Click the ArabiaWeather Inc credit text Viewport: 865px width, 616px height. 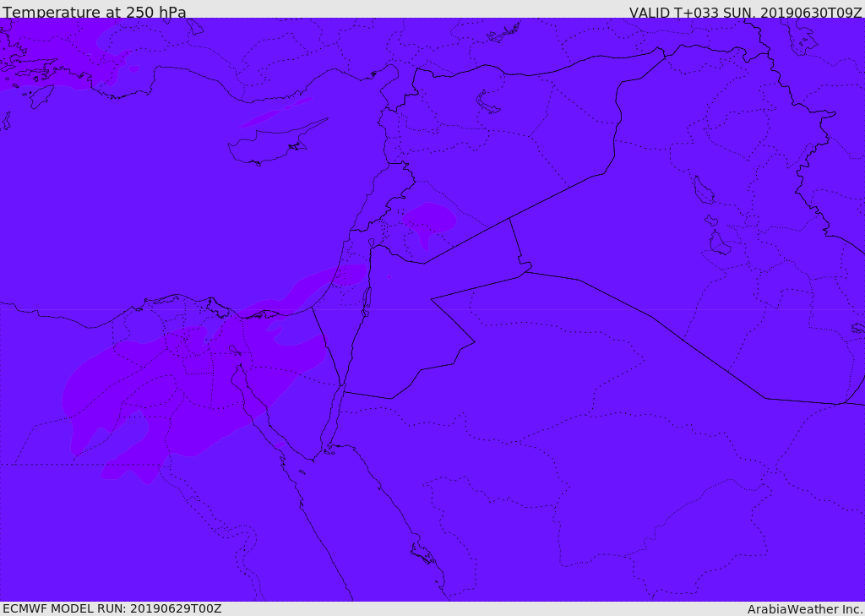click(805, 609)
